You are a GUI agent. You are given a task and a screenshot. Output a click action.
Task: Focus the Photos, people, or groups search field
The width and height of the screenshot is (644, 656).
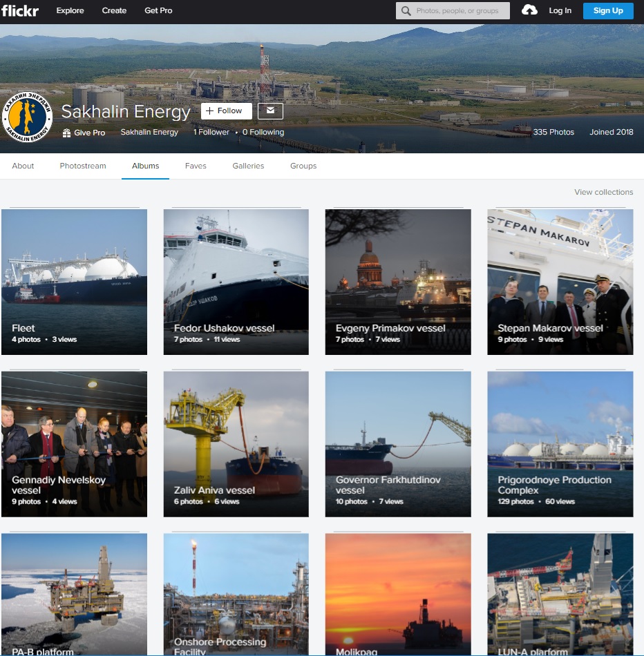453,11
